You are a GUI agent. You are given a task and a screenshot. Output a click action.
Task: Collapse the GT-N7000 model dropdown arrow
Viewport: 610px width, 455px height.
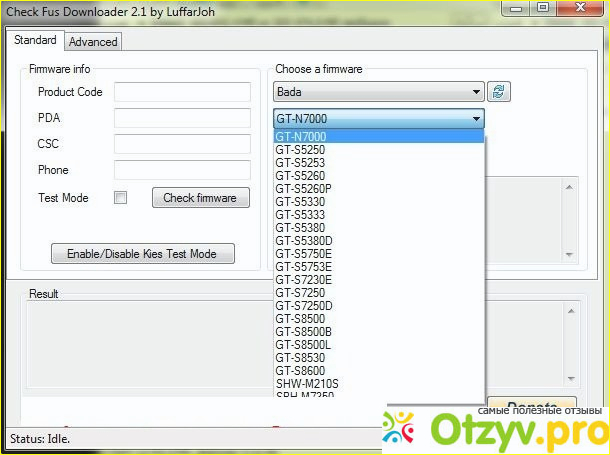tap(475, 119)
